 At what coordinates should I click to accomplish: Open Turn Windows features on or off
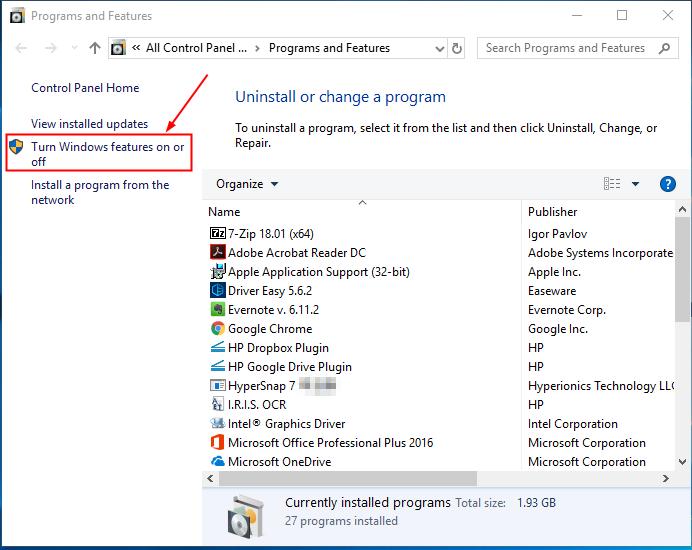pyautogui.click(x=108, y=154)
